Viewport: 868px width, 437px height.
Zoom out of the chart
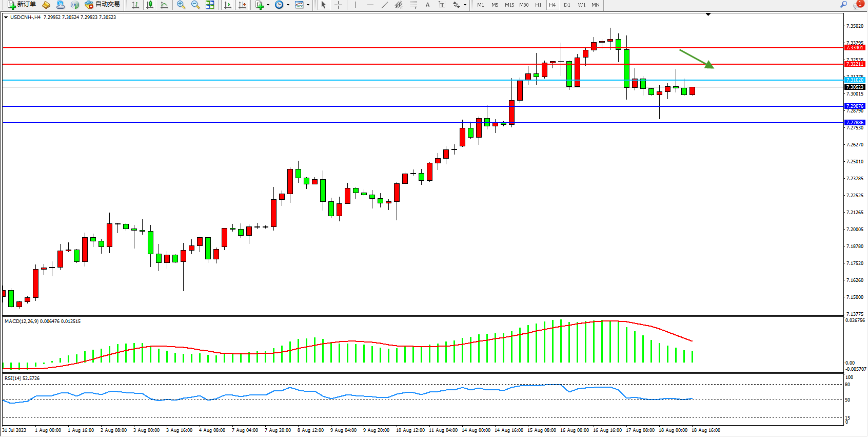pyautogui.click(x=195, y=5)
